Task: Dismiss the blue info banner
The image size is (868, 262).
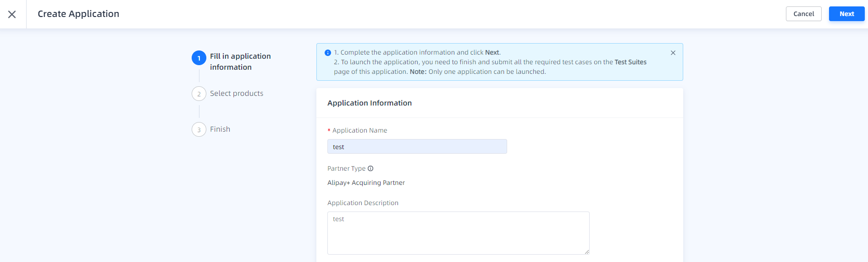Action: coord(673,53)
